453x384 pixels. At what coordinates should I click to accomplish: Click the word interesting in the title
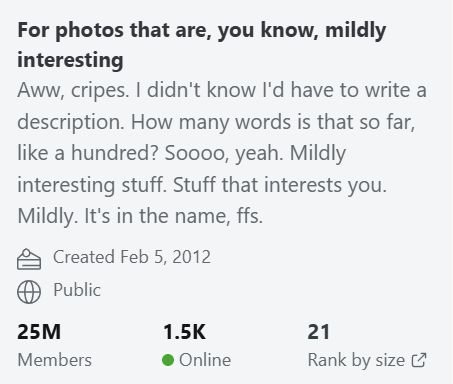click(x=70, y=60)
